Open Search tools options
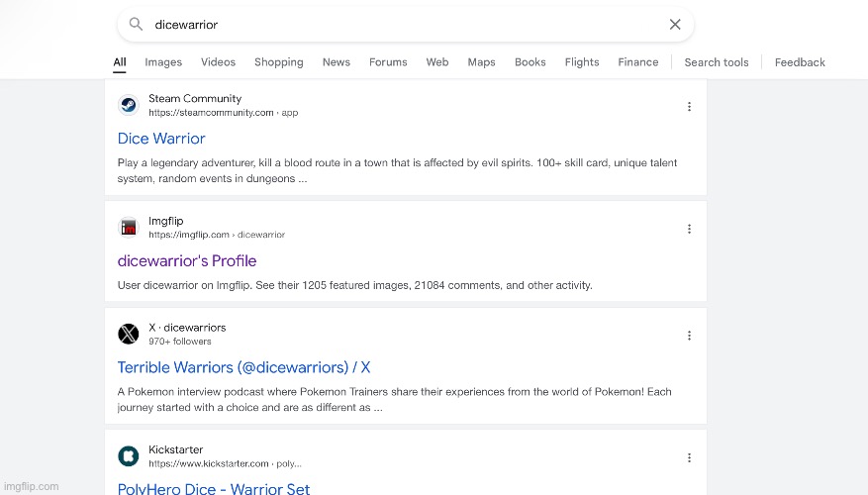Image resolution: width=868 pixels, height=495 pixels. click(717, 62)
